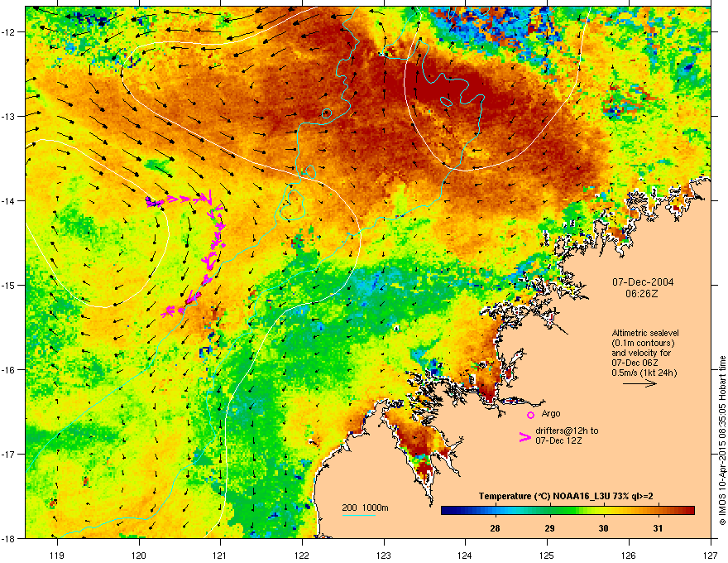
Task: Click the 'drifters@12h to' legend text
Action: [x=567, y=431]
